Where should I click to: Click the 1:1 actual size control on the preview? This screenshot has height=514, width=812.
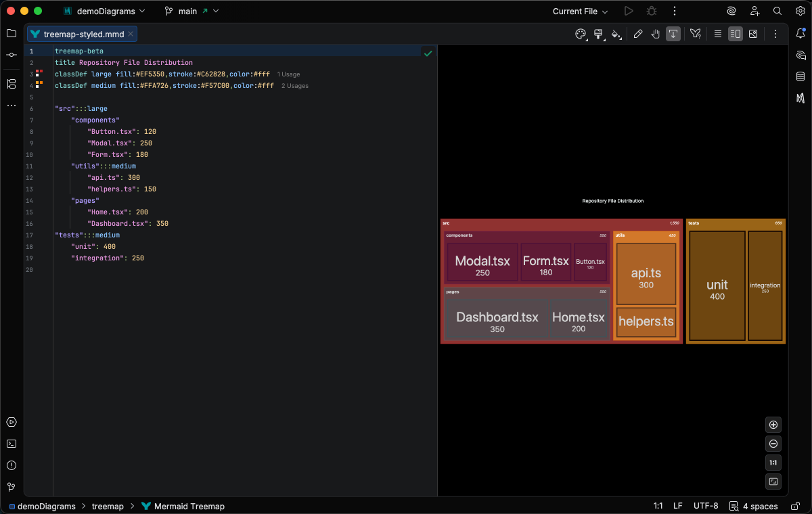coord(773,462)
